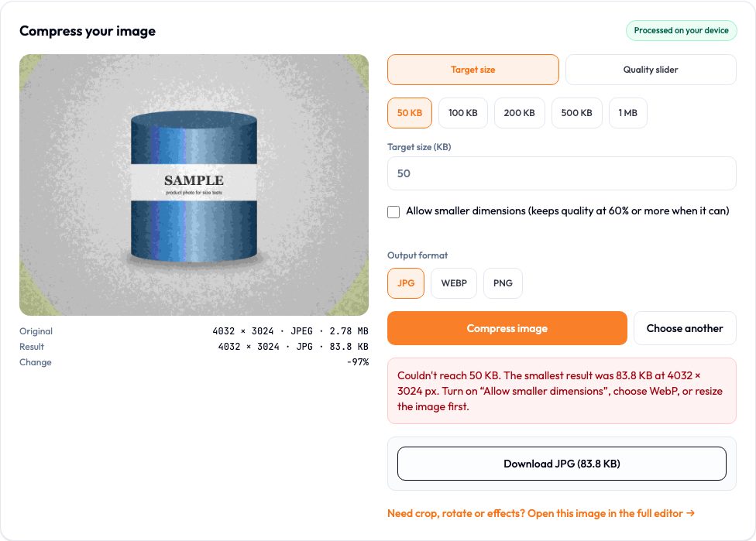Screen dimensions: 756x541
Task: Switch to the Quality slider tab
Action: pyautogui.click(x=651, y=70)
